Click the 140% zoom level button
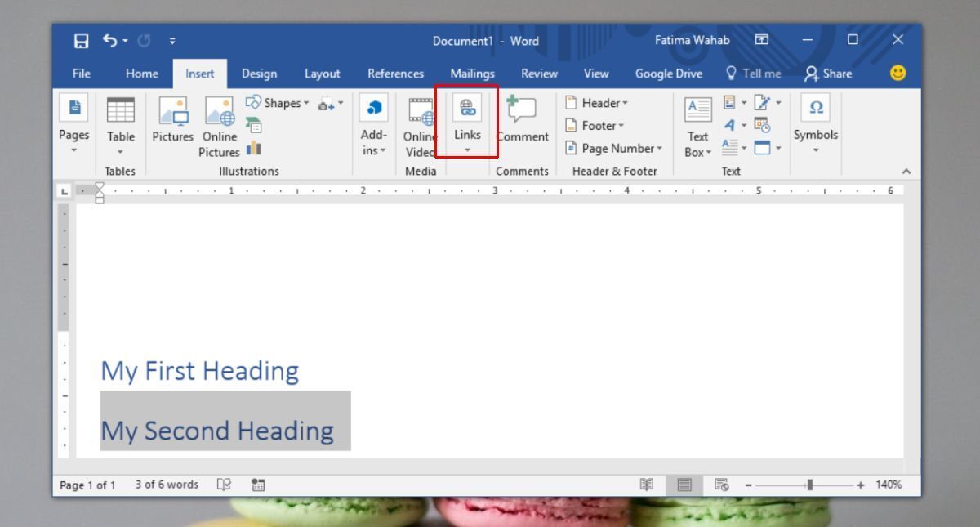 tap(889, 485)
